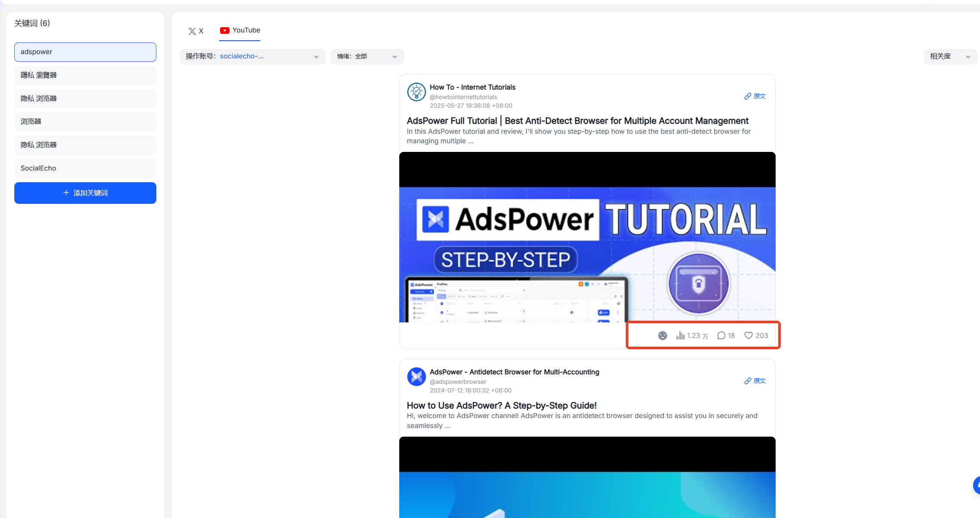Expand the 情绪 全部 sentiment filter
This screenshot has height=518, width=980.
367,56
